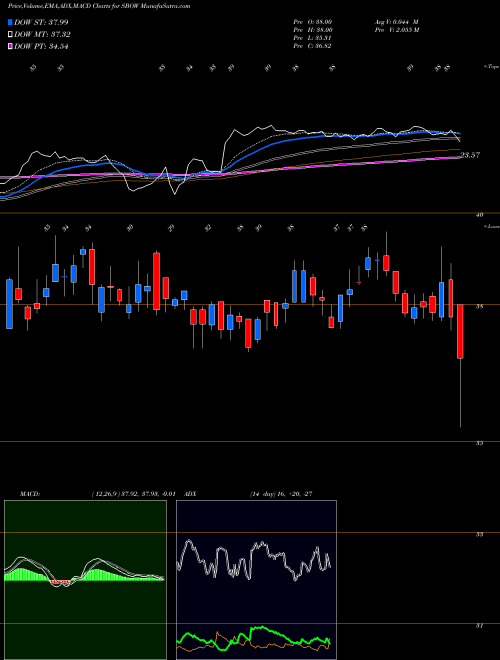Click the 'ADX' panel heading
This screenshot has width=500, height=660.
click(x=191, y=494)
